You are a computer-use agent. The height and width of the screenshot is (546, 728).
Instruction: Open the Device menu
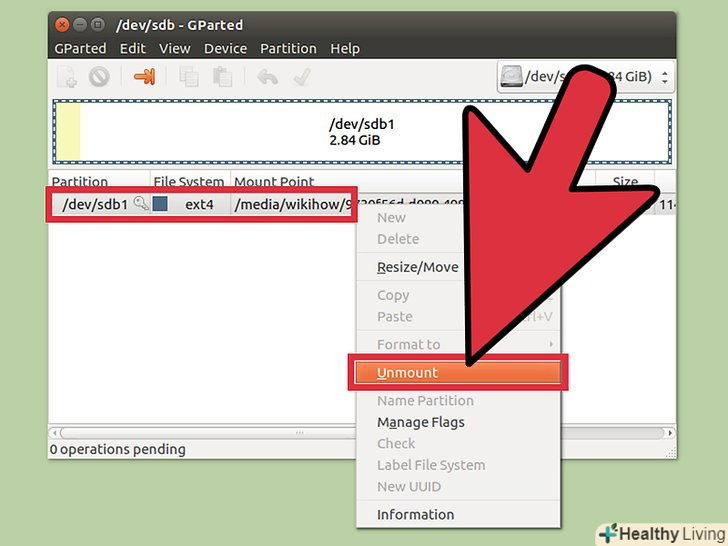225,48
